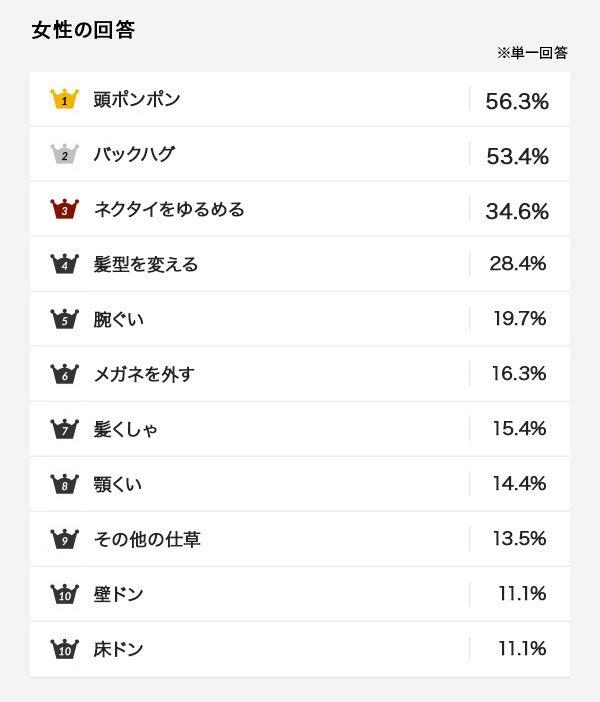Click the 女性の回答 heading
The height and width of the screenshot is (702, 600).
point(83,30)
